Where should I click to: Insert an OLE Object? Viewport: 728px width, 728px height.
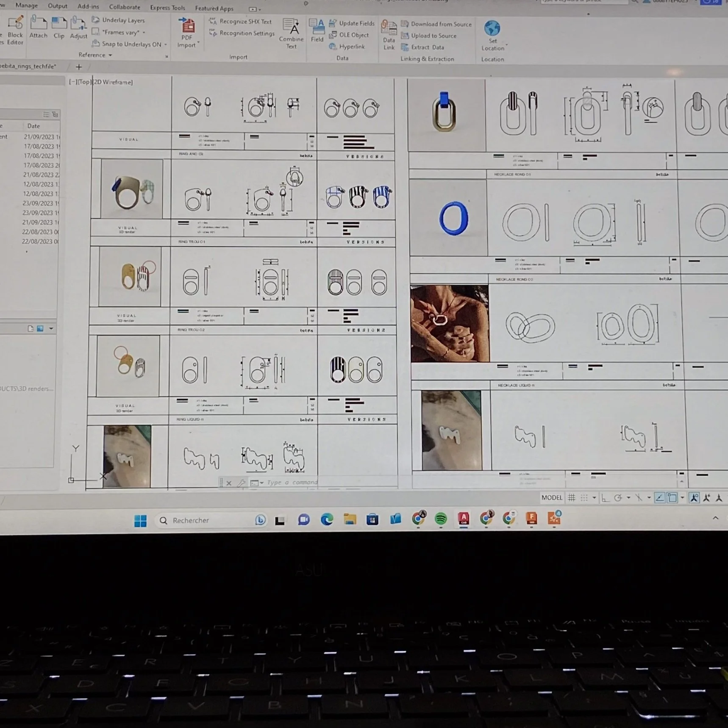click(349, 35)
